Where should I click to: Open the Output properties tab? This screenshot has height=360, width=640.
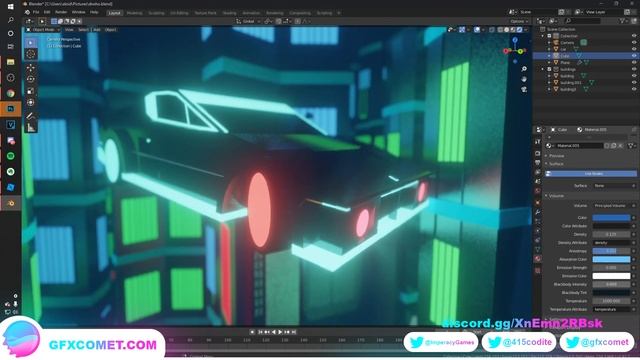click(538, 163)
